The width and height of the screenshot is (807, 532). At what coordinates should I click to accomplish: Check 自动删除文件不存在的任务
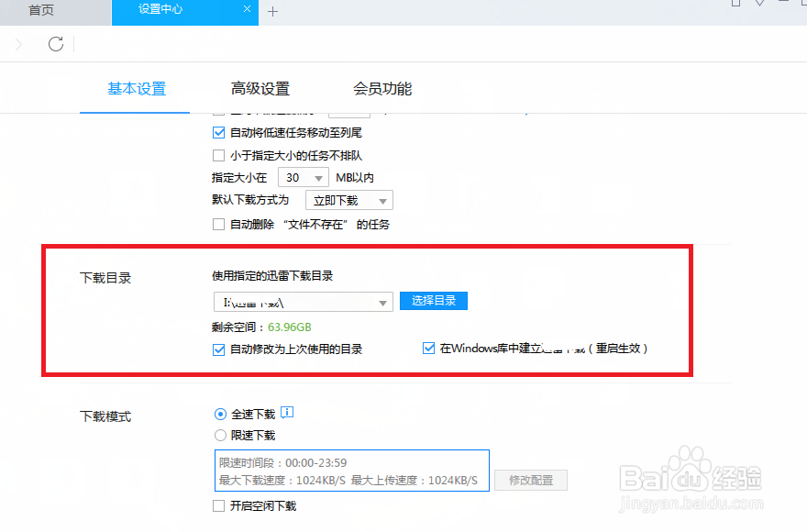218,223
